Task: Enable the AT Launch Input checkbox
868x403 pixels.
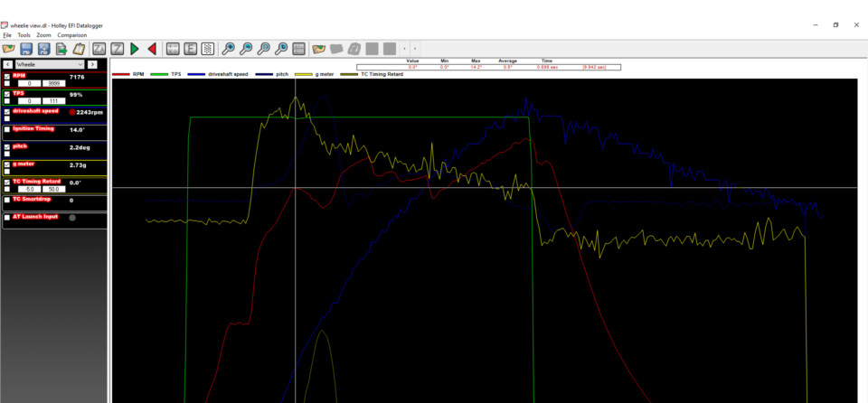Action: coord(7,218)
